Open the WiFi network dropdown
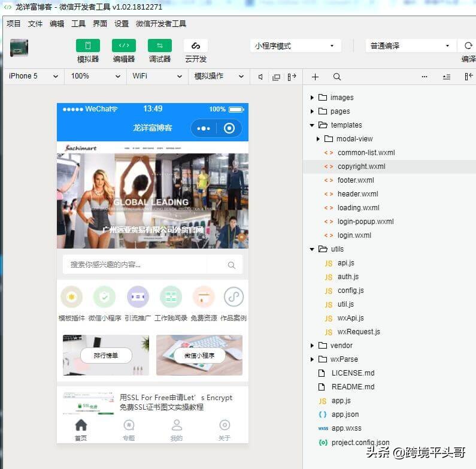 point(157,76)
